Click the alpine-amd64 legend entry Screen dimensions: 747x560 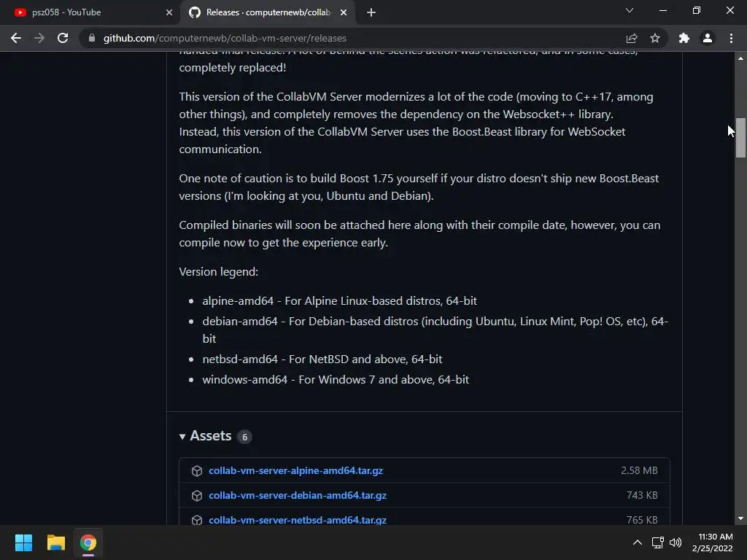(x=340, y=301)
